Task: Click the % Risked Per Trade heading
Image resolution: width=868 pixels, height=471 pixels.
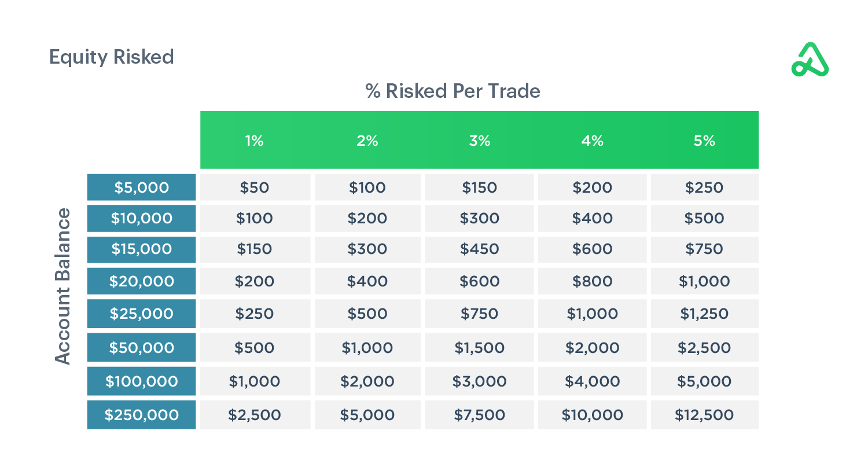Action: 453,91
